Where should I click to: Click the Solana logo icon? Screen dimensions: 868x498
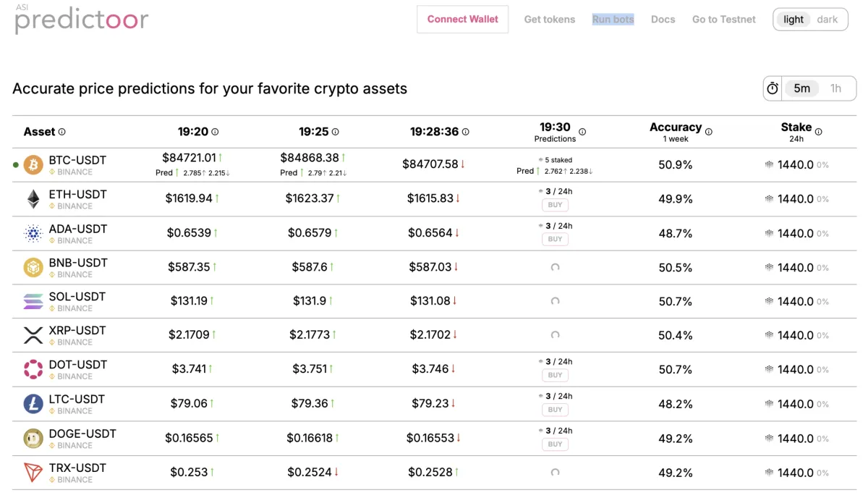point(33,302)
